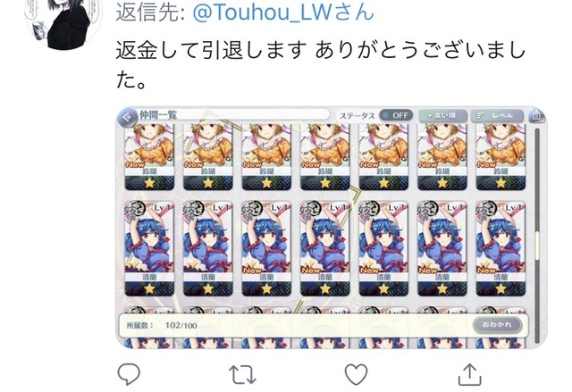Select the fourth 鈴瑚 character card
Image resolution: width=572 pixels, height=392 pixels.
[325, 156]
